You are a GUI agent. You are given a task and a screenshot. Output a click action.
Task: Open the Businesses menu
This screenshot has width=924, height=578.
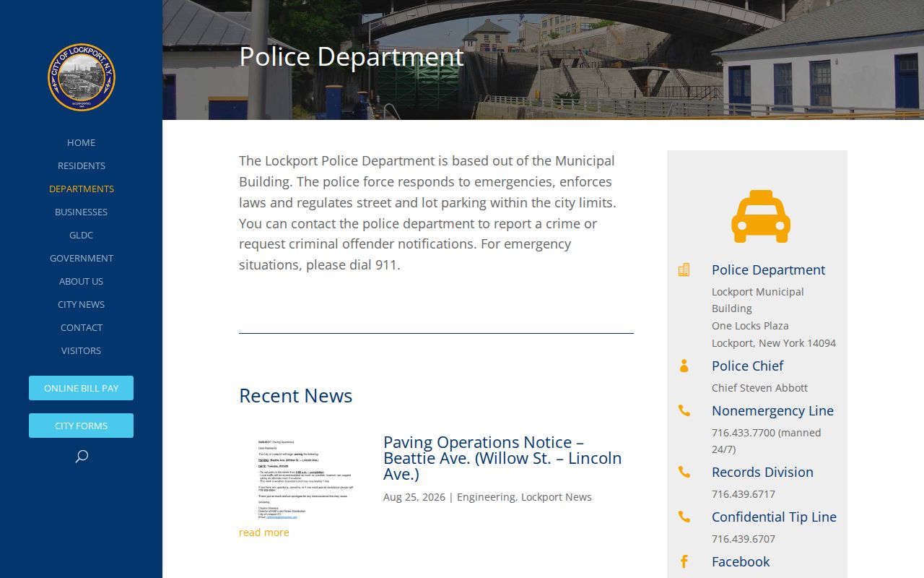pyautogui.click(x=81, y=212)
